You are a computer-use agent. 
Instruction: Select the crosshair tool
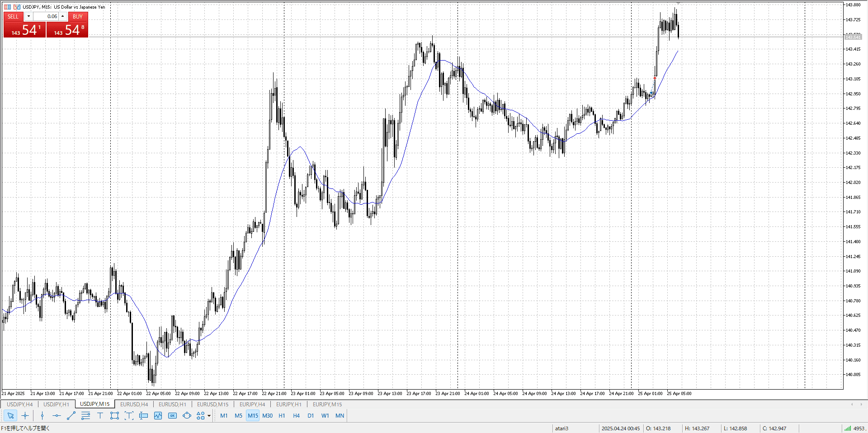[25, 416]
